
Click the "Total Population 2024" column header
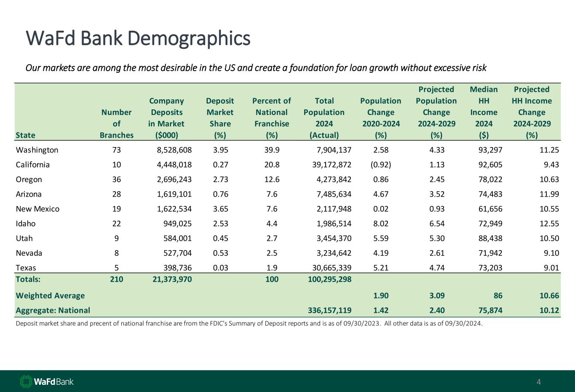pos(324,118)
